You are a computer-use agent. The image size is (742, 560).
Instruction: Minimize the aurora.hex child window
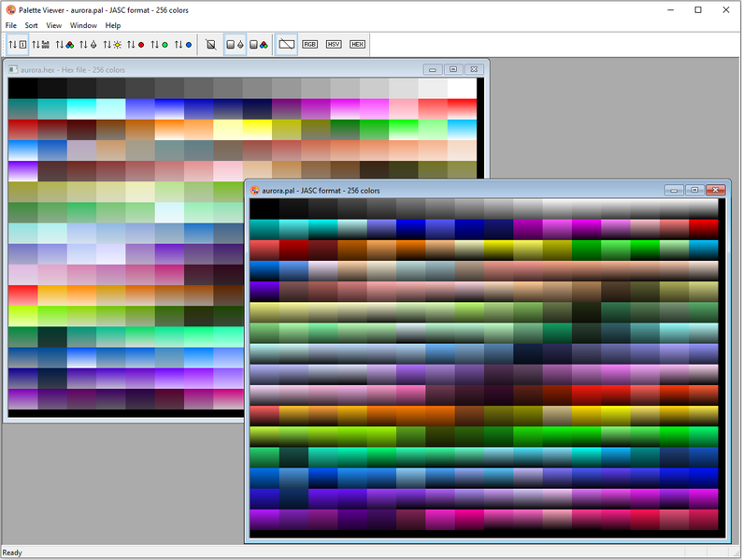pyautogui.click(x=433, y=69)
